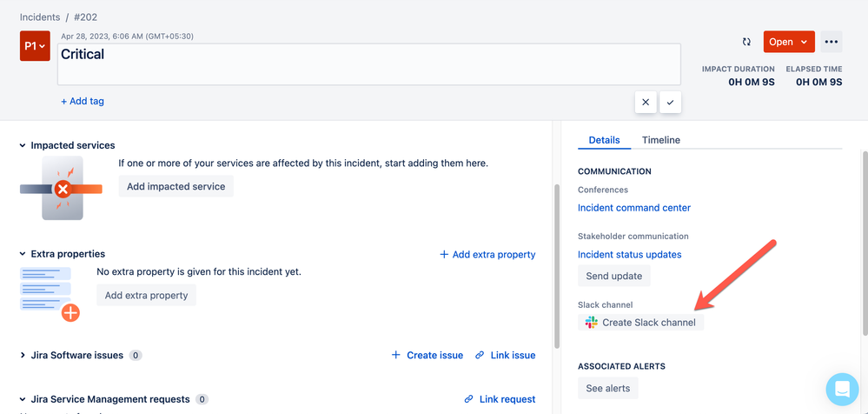Collapse the Extra properties section
The height and width of the screenshot is (414, 868).
pos(23,254)
